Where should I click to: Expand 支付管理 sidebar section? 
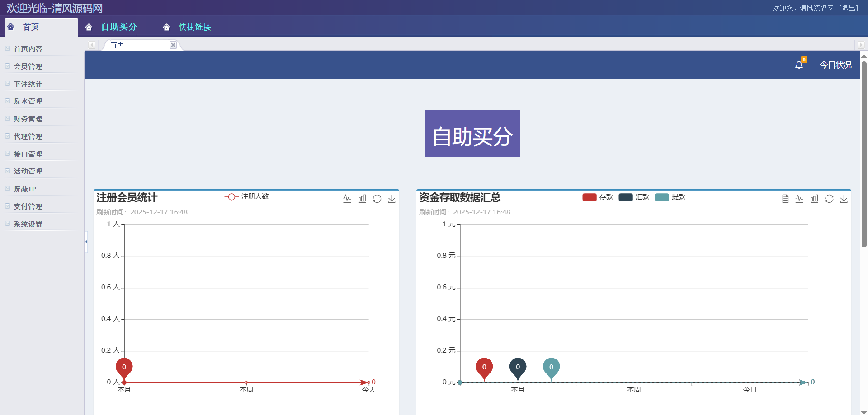point(28,206)
